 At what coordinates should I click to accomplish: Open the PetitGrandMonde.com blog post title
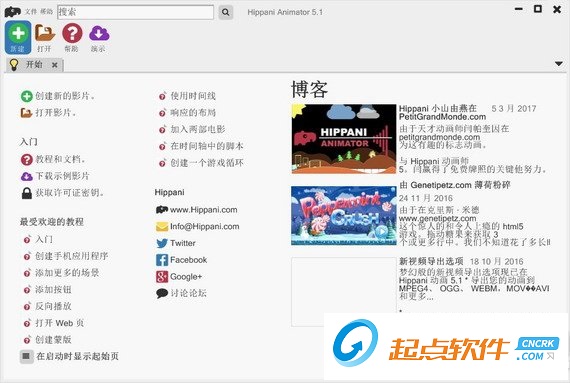pyautogui.click(x=442, y=113)
